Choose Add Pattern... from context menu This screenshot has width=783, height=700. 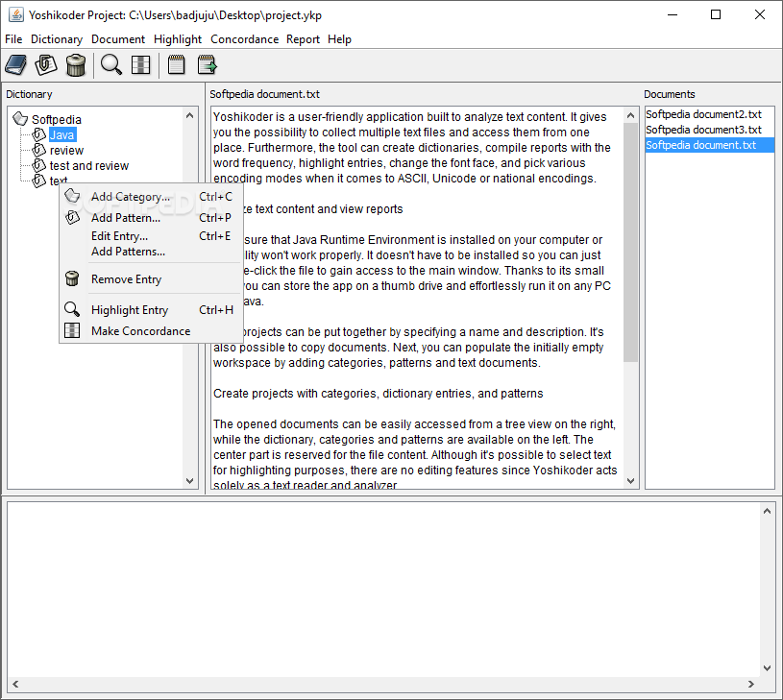tap(151, 218)
